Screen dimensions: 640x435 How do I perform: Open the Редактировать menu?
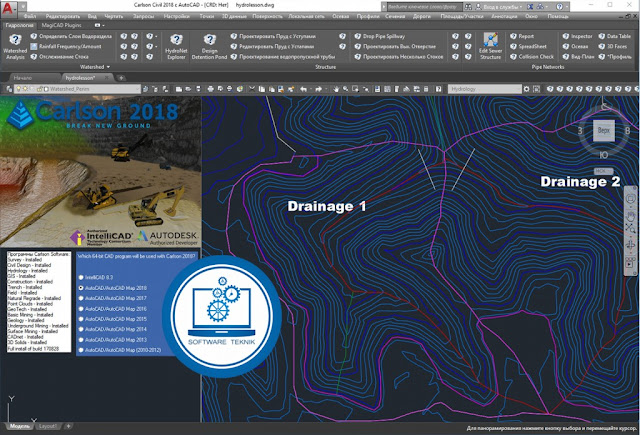pyautogui.click(x=62, y=16)
